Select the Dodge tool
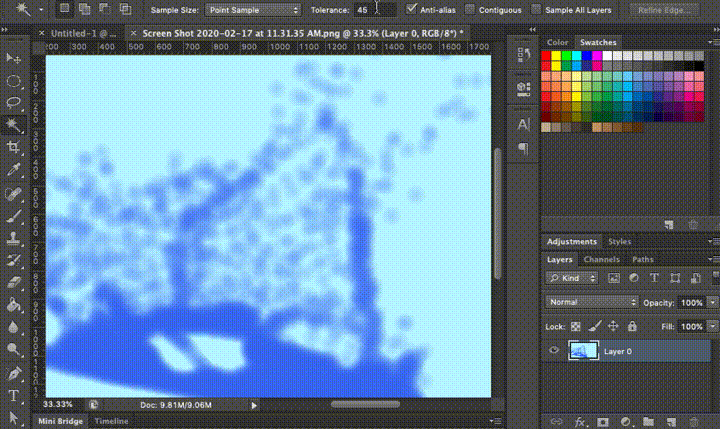 pos(13,350)
